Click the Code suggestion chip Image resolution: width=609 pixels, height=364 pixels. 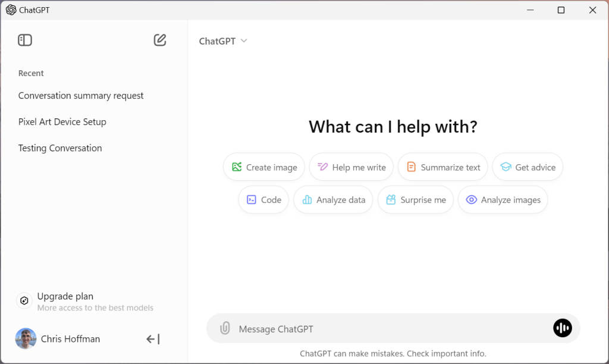263,200
